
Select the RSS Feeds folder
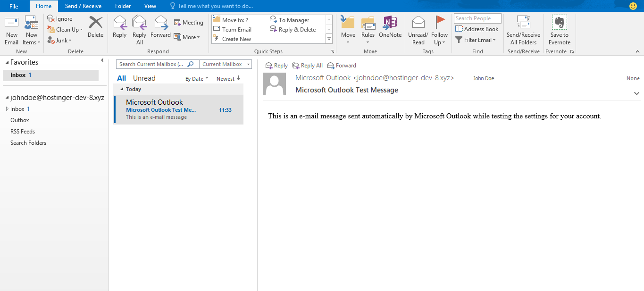23,132
